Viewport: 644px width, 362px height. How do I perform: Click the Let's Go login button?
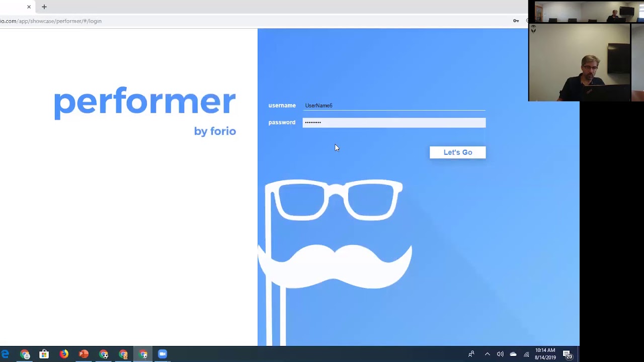pos(457,152)
